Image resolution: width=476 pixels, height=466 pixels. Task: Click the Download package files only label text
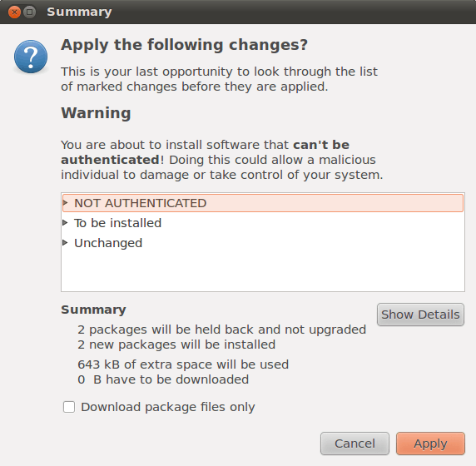pos(168,407)
